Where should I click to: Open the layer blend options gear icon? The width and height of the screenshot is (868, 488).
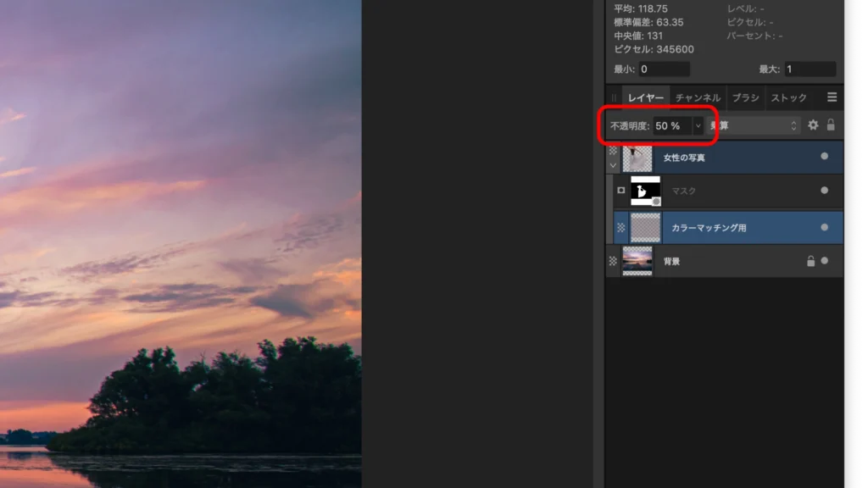coord(813,125)
